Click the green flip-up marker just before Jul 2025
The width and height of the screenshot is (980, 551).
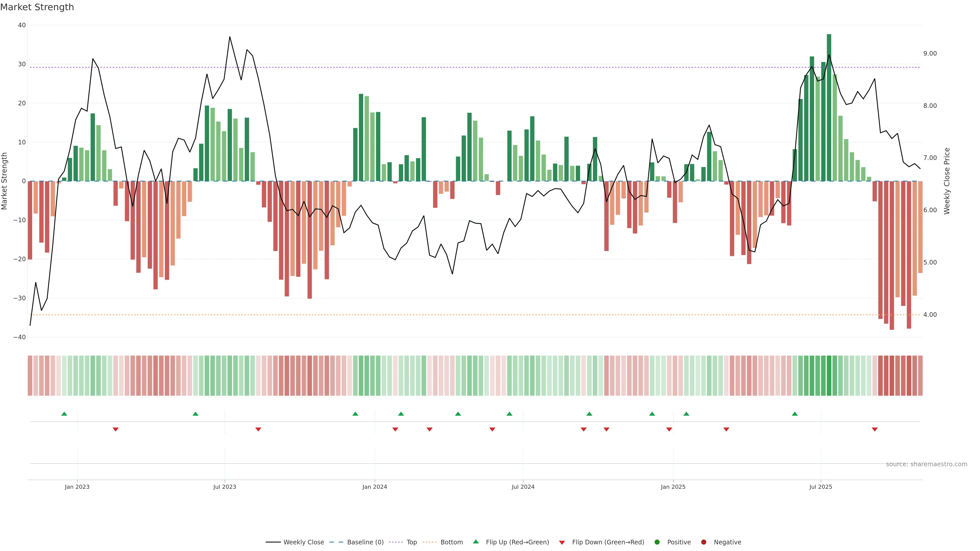pyautogui.click(x=795, y=414)
